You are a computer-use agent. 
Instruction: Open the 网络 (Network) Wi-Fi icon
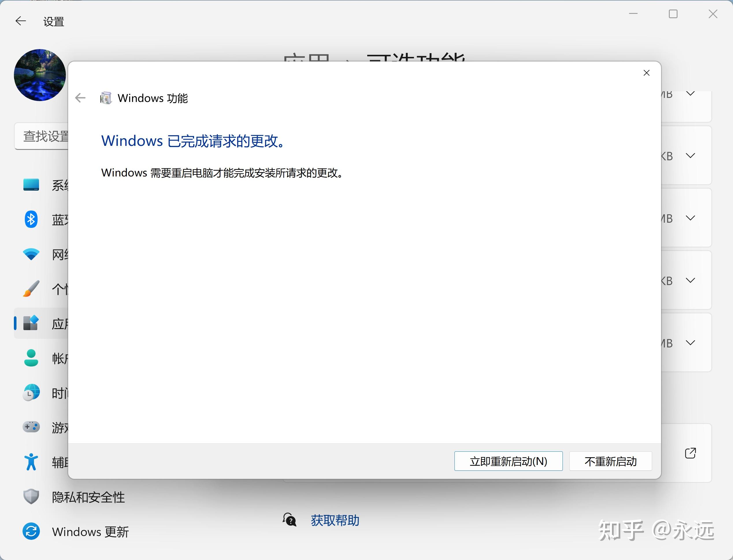pyautogui.click(x=31, y=254)
